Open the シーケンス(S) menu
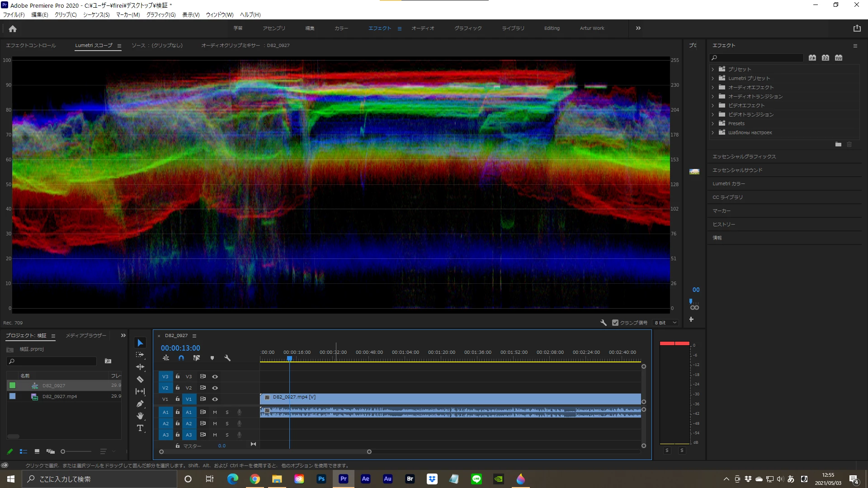Screen dimensions: 868x488 coord(96,14)
